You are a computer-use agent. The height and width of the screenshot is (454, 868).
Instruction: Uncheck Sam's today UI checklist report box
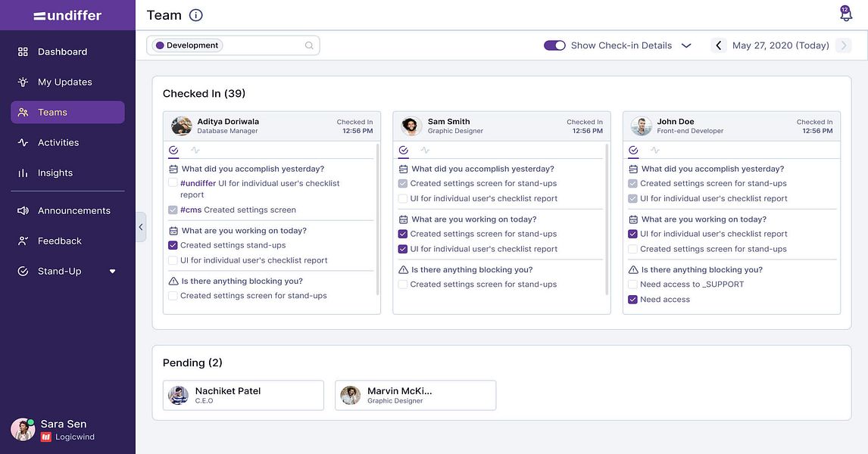pos(402,249)
